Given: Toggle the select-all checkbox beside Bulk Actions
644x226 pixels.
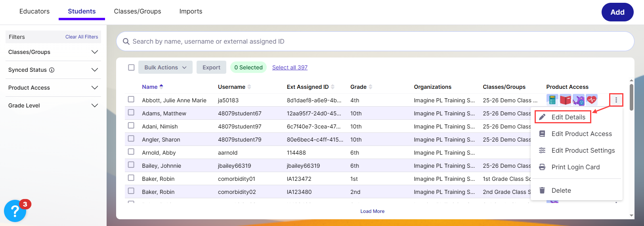Looking at the screenshot, I should 131,67.
